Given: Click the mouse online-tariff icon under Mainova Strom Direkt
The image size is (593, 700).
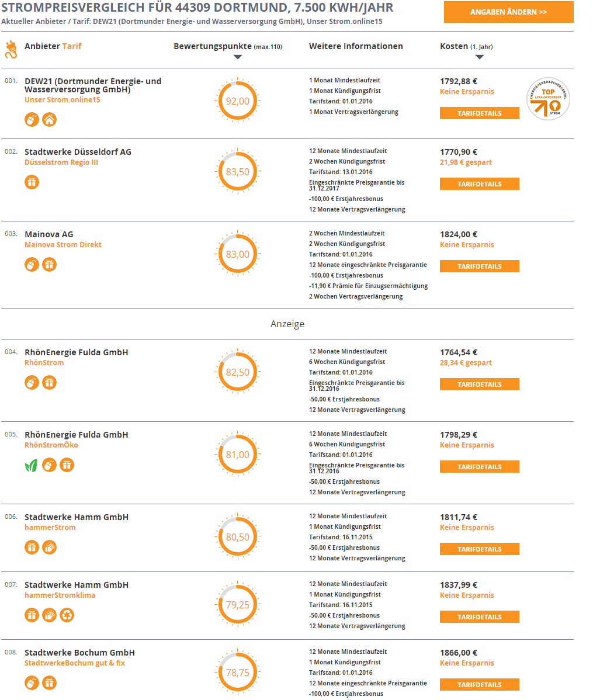Looking at the screenshot, I should click(32, 265).
